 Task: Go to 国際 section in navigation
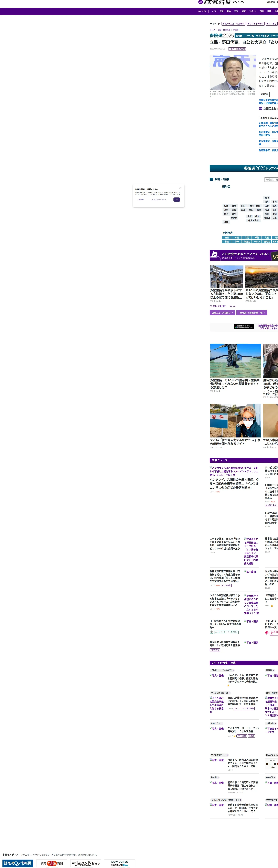tap(261, 11)
